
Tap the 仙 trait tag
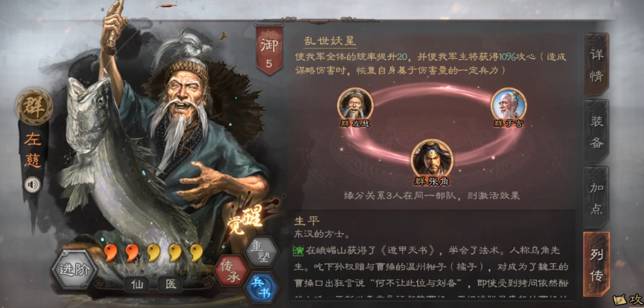[136, 284]
